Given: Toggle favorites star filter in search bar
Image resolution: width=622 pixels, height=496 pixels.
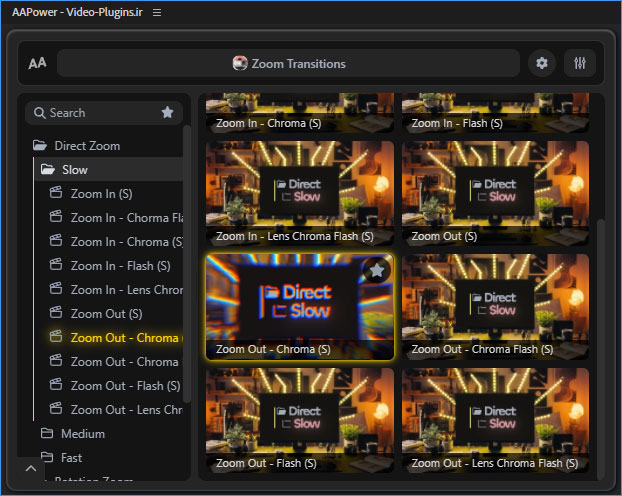Looking at the screenshot, I should click(x=167, y=113).
